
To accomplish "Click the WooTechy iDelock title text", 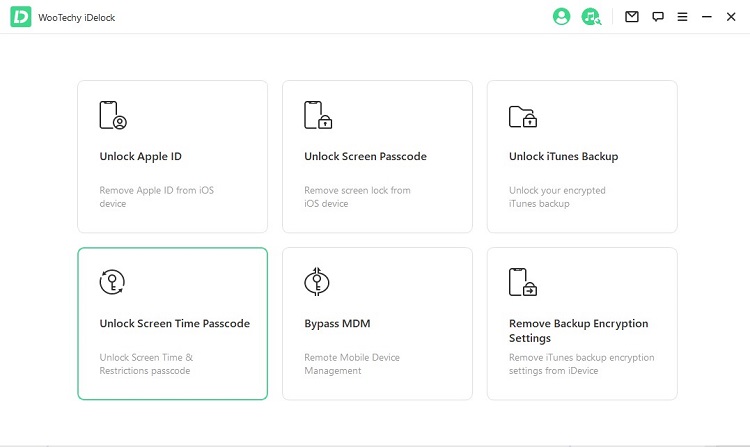I will coord(77,18).
